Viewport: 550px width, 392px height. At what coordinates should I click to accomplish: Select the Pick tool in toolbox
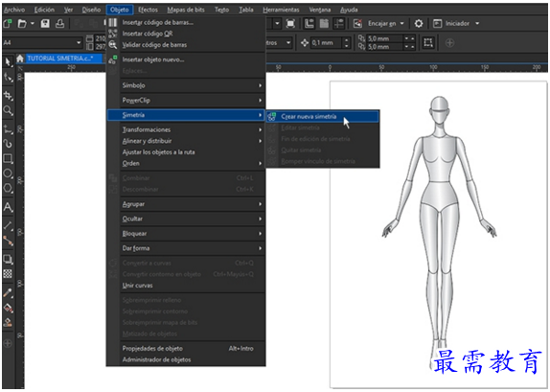pyautogui.click(x=8, y=62)
